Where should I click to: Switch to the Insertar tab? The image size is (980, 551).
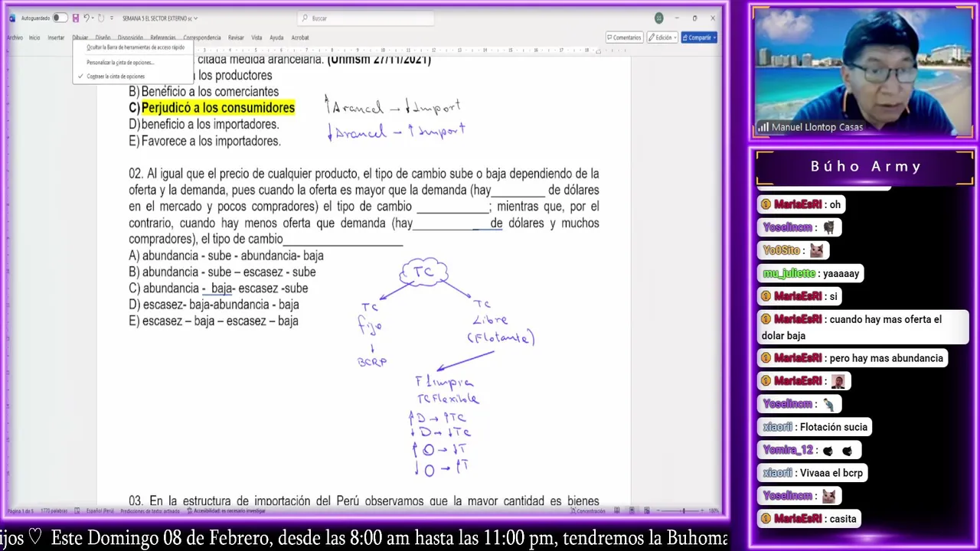56,37
